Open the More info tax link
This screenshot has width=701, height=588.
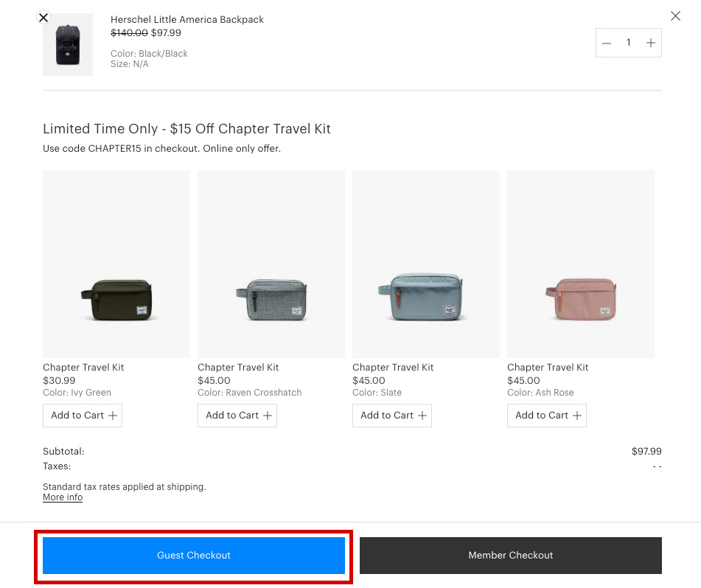point(63,497)
